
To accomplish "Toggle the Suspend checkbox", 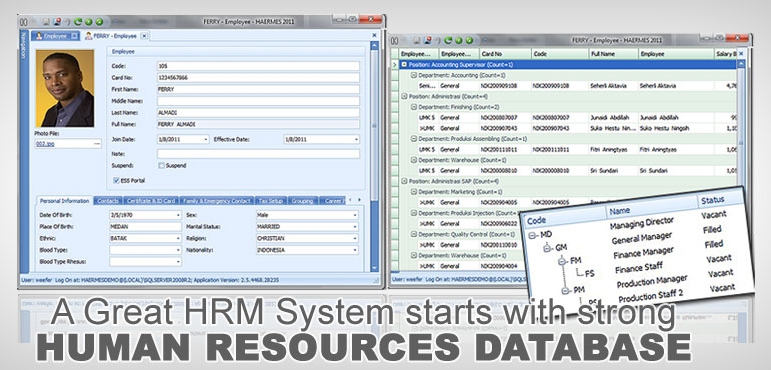I will 161,166.
